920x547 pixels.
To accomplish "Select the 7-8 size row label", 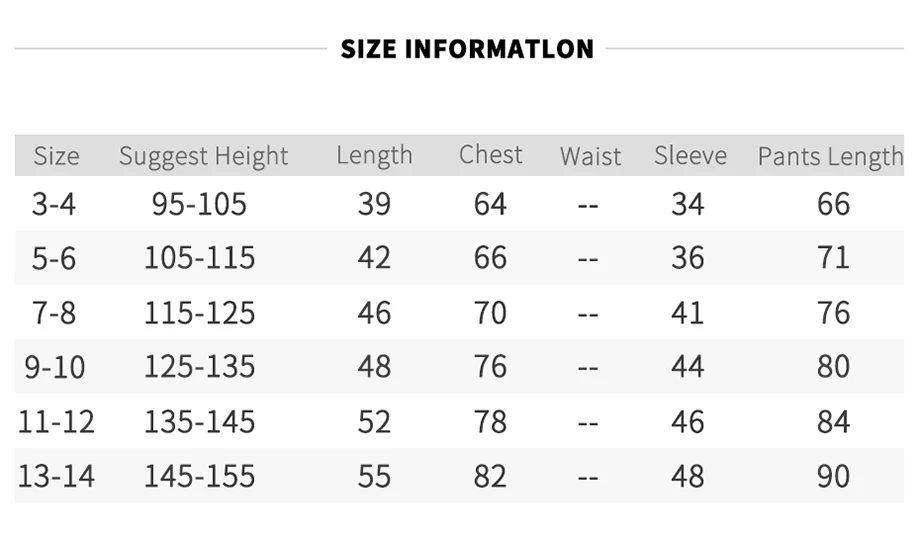I will pyautogui.click(x=53, y=313).
